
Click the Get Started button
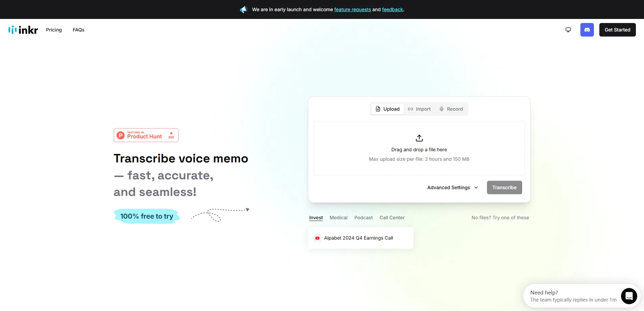617,30
